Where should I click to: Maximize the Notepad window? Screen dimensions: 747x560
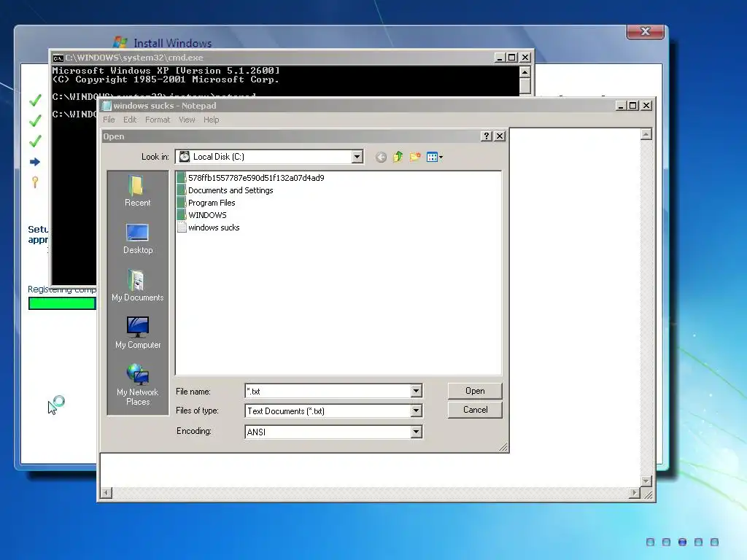[x=632, y=106]
